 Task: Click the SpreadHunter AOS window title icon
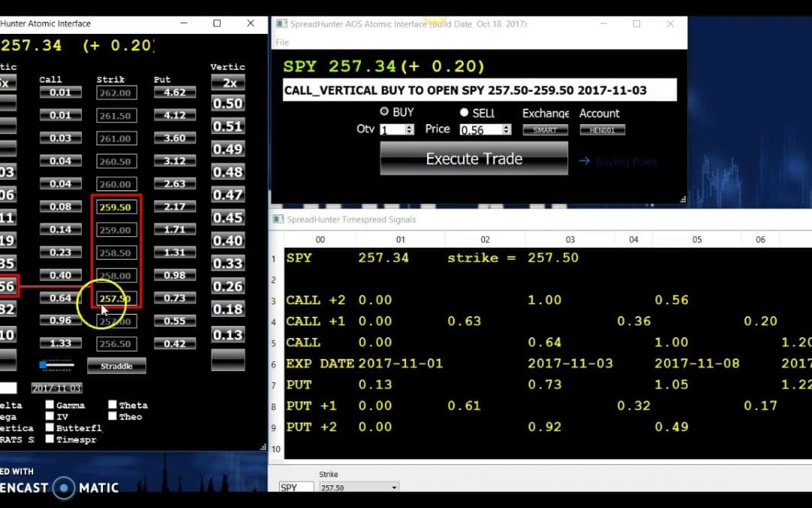click(281, 24)
